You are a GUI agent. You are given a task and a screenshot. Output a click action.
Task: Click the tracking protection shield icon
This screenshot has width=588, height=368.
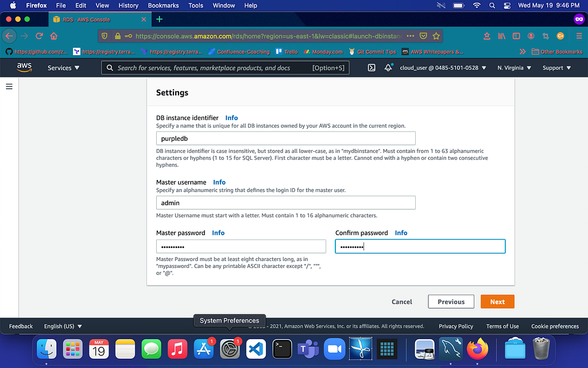105,36
